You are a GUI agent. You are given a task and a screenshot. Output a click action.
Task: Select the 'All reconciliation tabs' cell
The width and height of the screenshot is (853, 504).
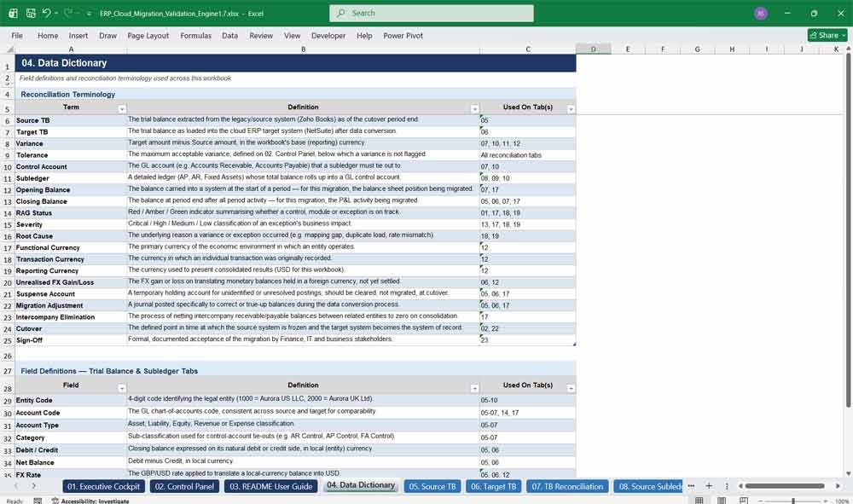click(528, 155)
